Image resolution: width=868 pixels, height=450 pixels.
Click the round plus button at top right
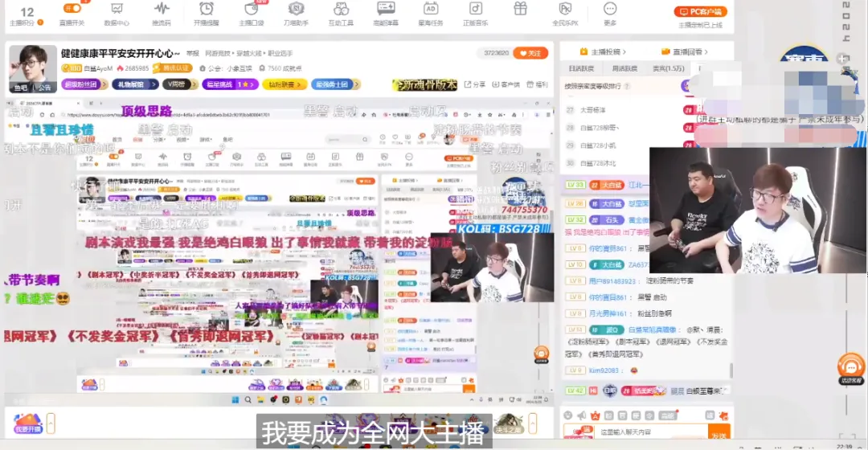[x=842, y=58]
